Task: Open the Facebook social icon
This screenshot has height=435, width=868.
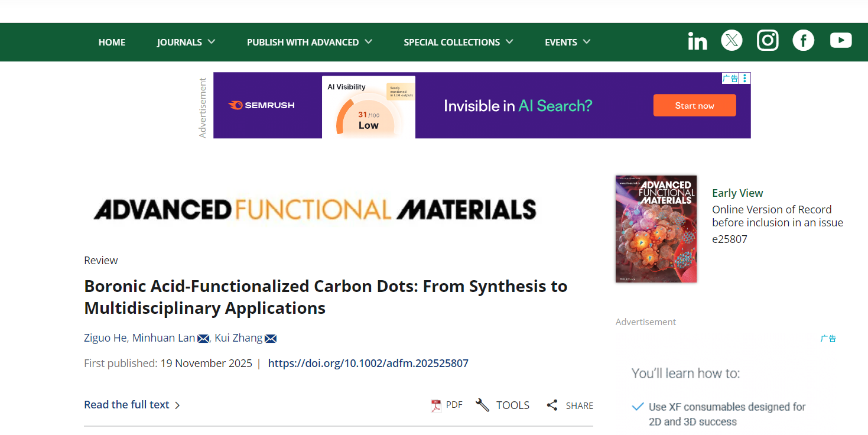Action: (x=803, y=40)
